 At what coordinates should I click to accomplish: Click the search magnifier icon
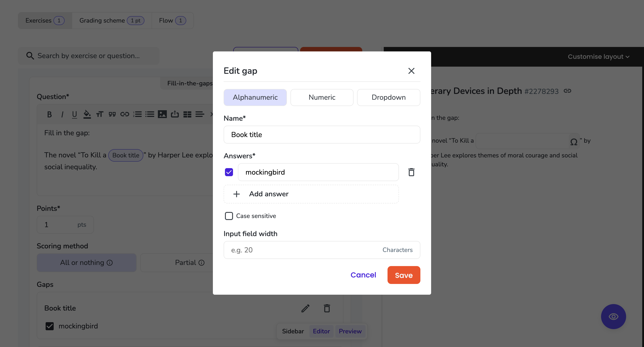coord(30,56)
